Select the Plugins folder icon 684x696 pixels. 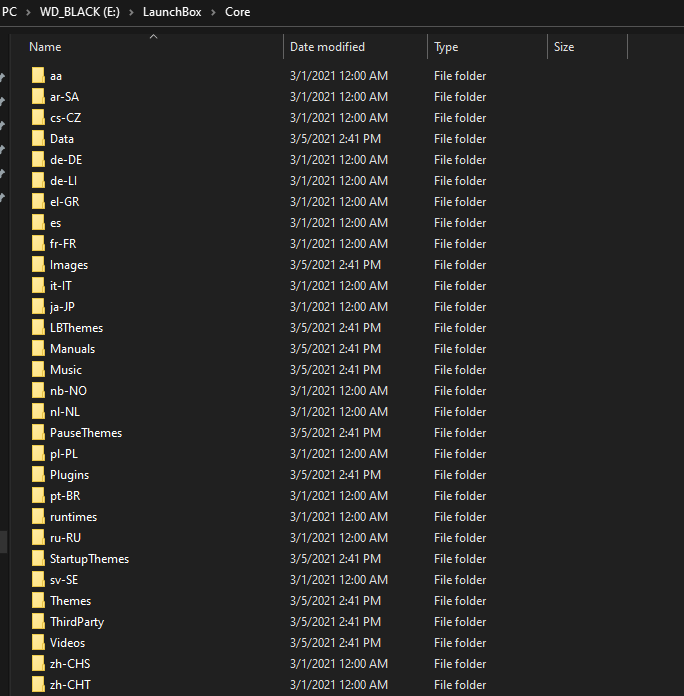[x=38, y=475]
